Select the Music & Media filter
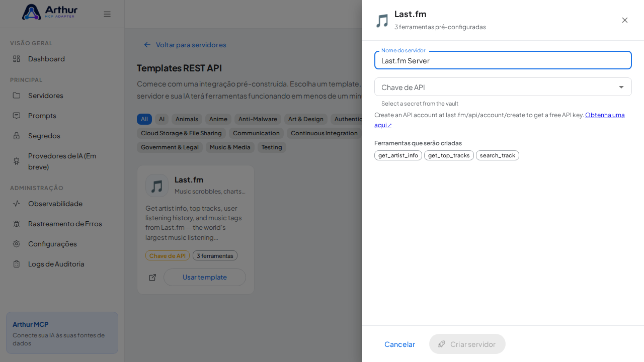644x362 pixels. click(230, 147)
